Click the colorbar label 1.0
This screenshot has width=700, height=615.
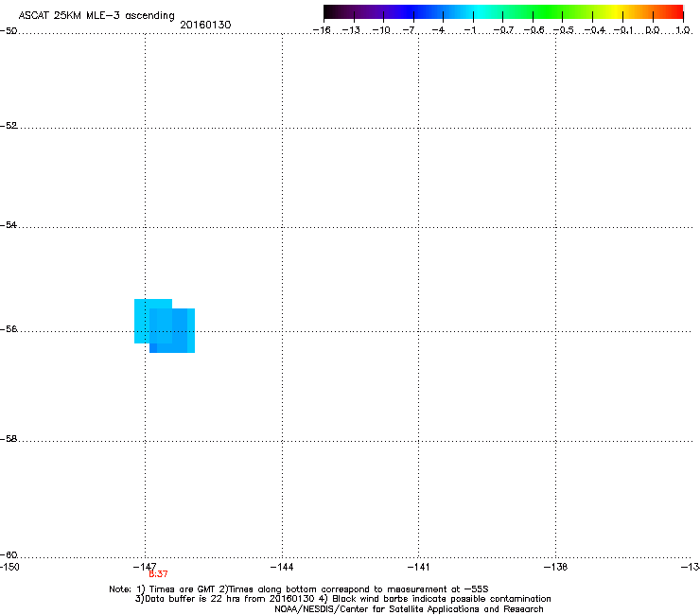[x=683, y=30]
